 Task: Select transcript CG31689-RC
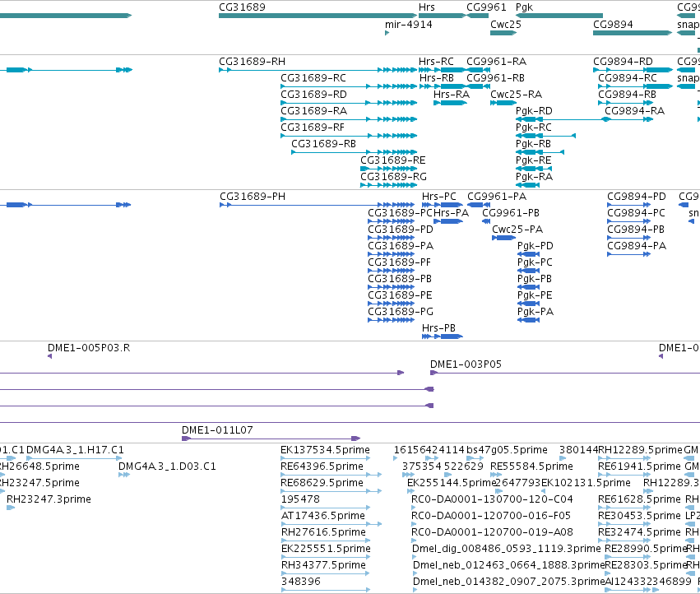[x=313, y=77]
